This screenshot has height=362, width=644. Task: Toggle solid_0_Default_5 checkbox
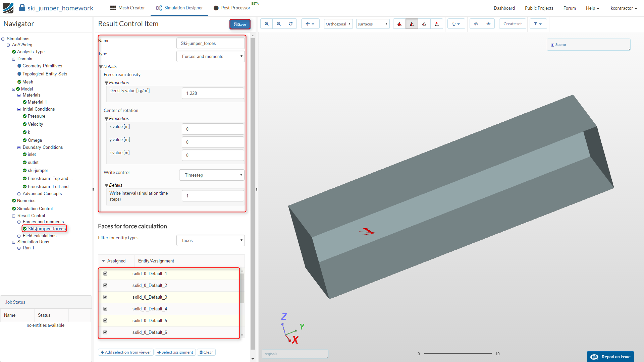point(105,320)
